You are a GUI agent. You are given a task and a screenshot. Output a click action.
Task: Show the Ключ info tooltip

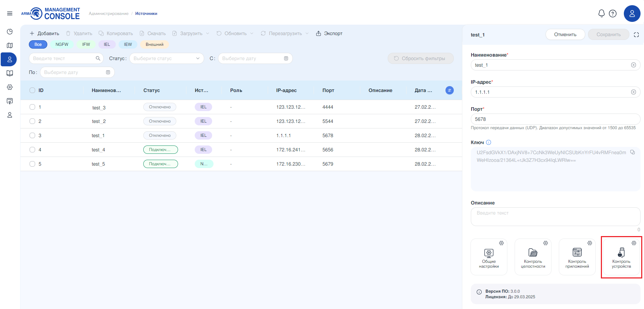[x=489, y=142]
